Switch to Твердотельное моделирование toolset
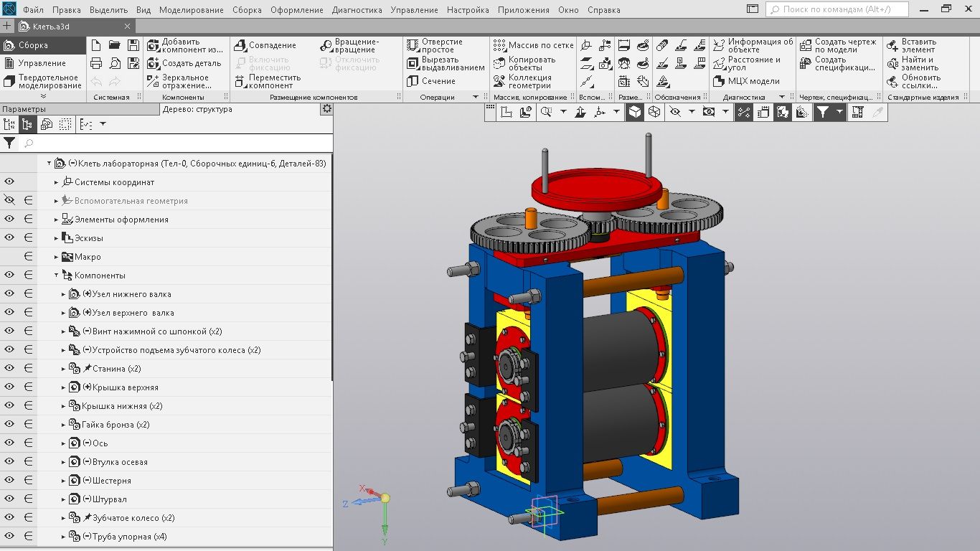 42,81
